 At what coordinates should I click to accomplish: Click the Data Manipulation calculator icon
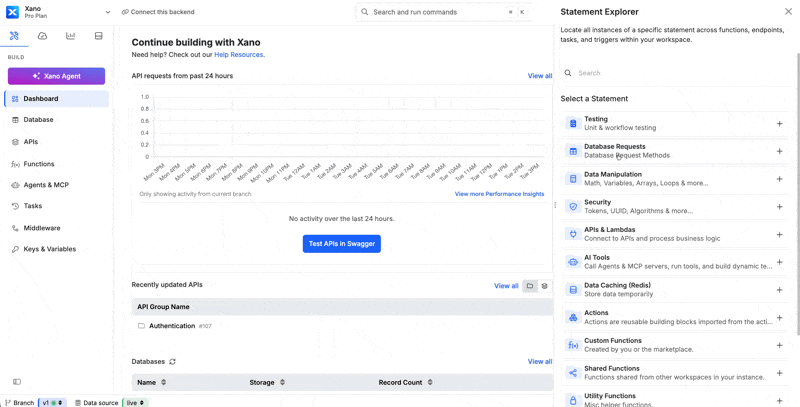573,179
